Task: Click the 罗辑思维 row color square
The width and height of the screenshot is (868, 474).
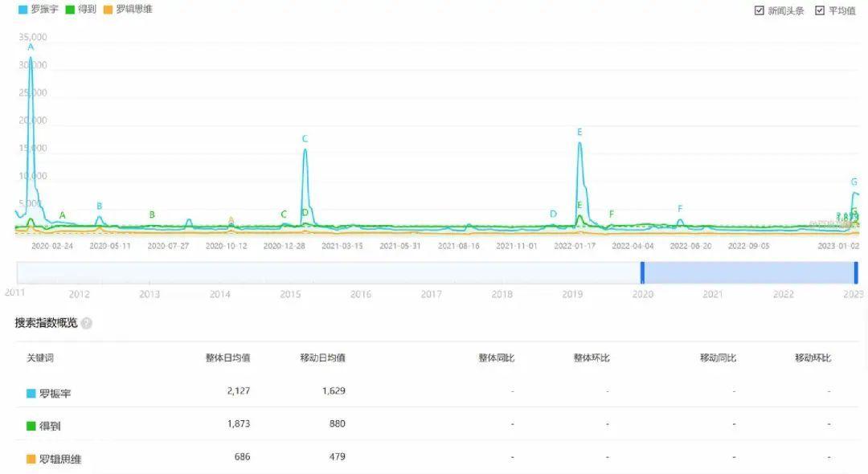Action: tap(31, 459)
